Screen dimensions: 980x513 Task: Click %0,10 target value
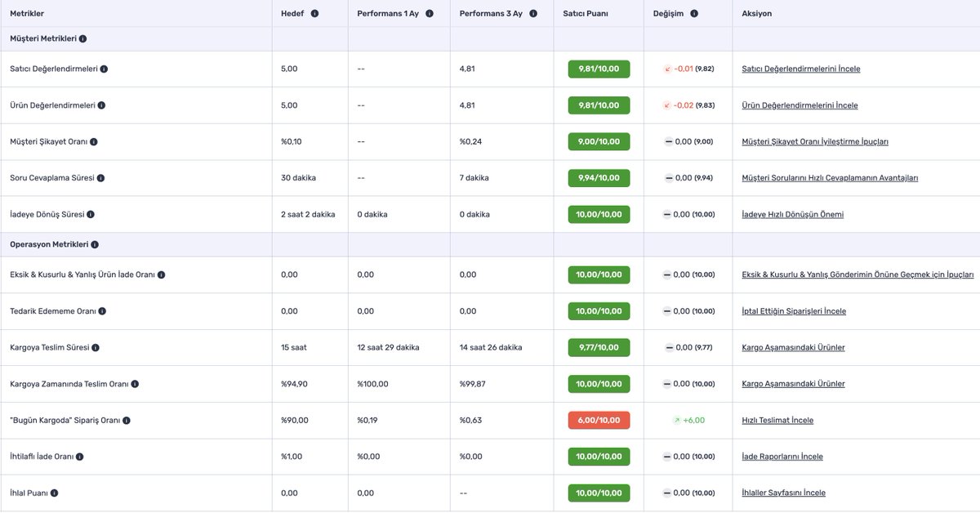[292, 142]
